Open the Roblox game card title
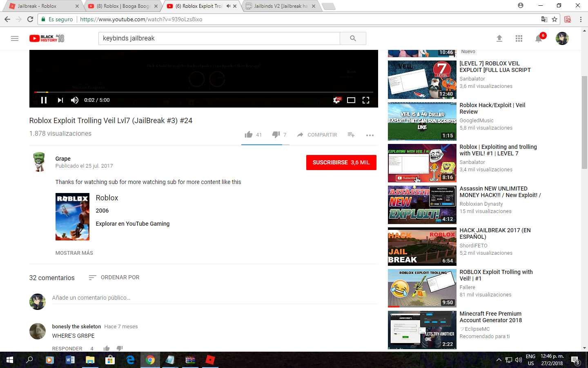The height and width of the screenshot is (368, 588). point(107,198)
